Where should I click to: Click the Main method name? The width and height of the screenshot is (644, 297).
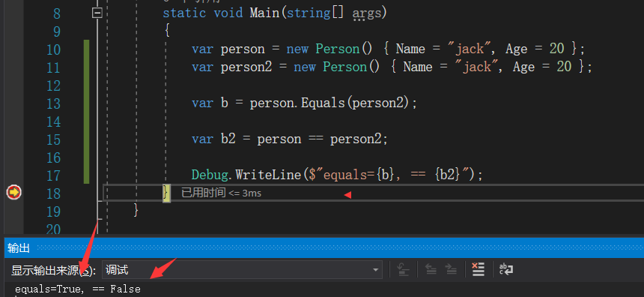(x=264, y=13)
